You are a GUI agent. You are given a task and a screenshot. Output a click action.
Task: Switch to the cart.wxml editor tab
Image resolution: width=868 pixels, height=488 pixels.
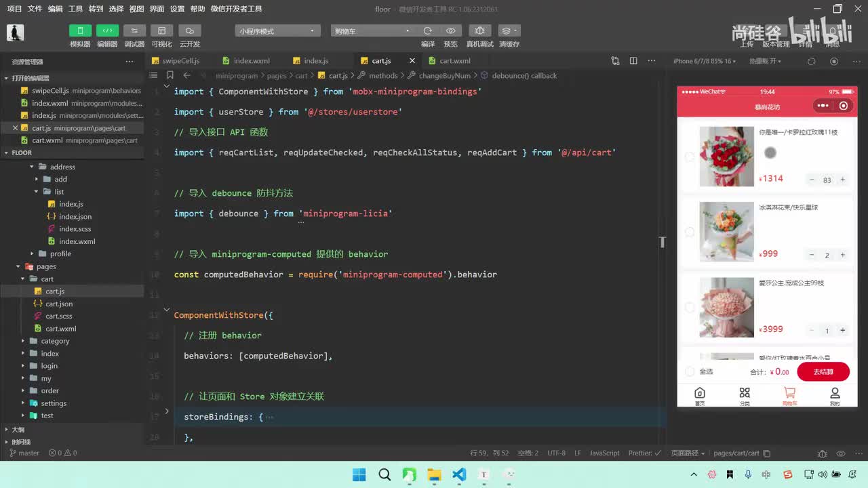click(x=454, y=60)
